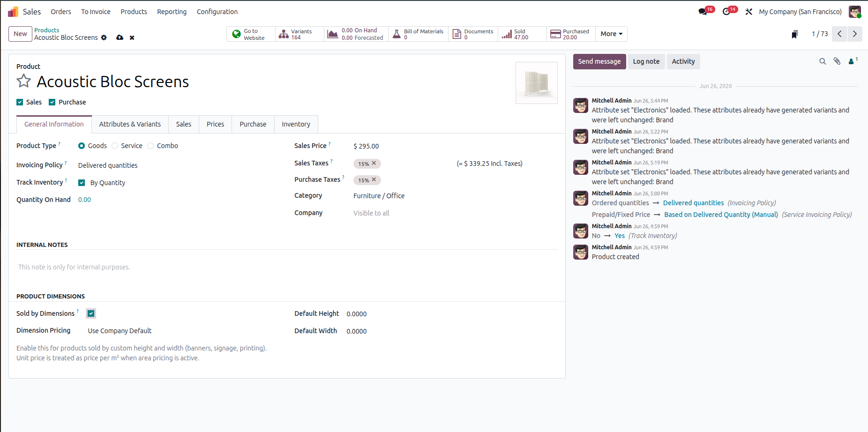Open My Company (San Francisco) switcher
Viewport: 868px width, 432px height.
click(800, 12)
